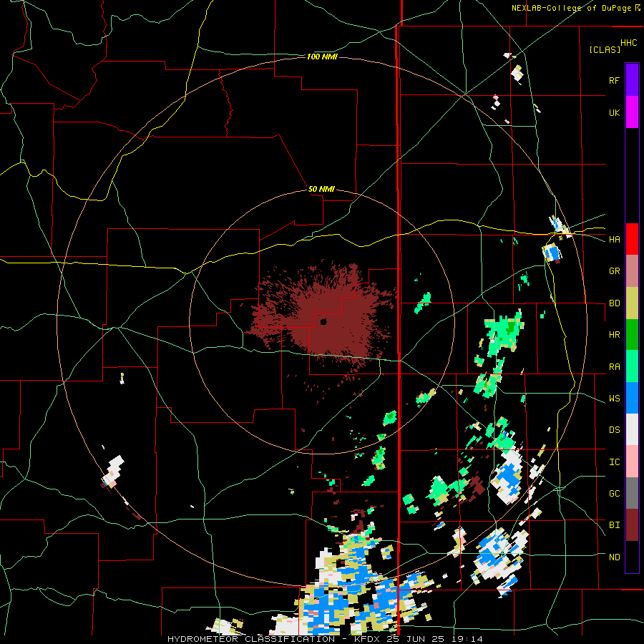Viewport: 644px width, 644px height.
Task: Click the HR dark green legend swatch
Action: [632, 334]
